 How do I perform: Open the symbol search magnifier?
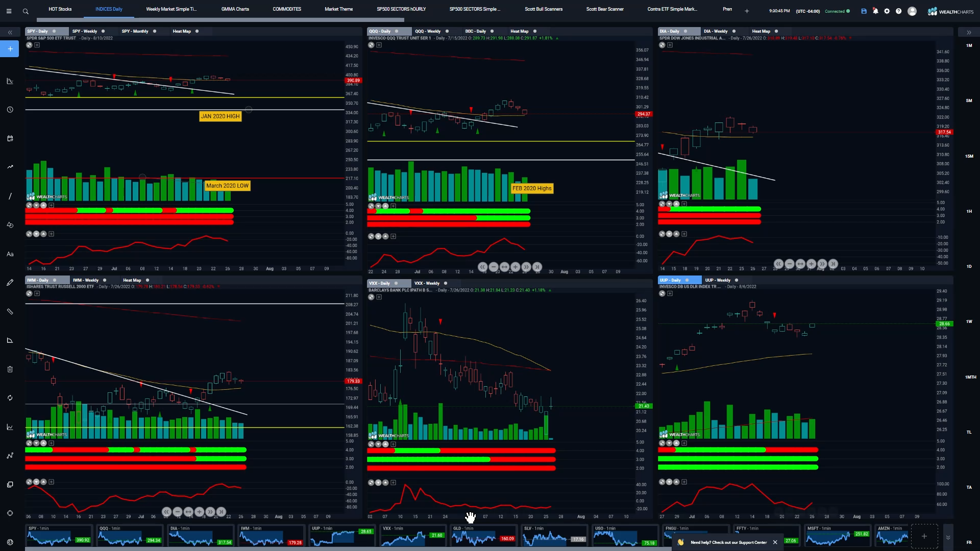pyautogui.click(x=26, y=11)
